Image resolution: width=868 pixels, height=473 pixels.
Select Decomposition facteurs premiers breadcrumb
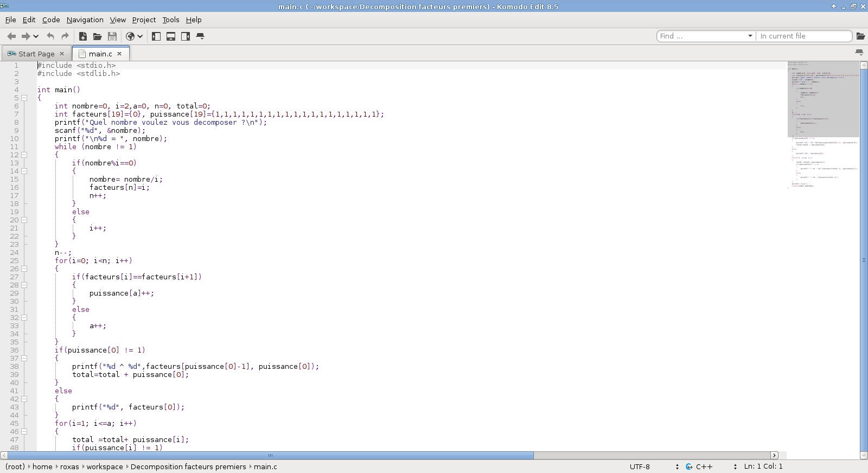188,466
